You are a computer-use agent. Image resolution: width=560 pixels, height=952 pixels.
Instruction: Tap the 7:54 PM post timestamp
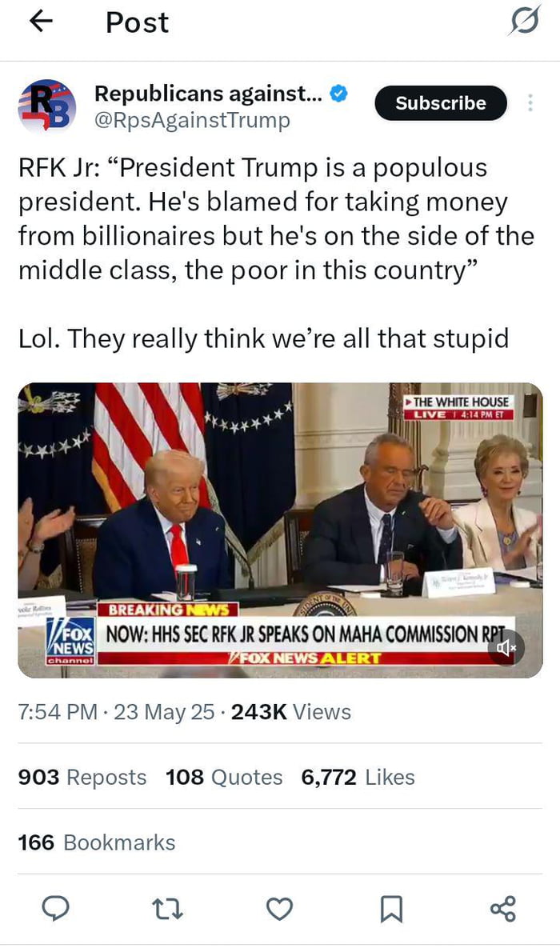58,712
